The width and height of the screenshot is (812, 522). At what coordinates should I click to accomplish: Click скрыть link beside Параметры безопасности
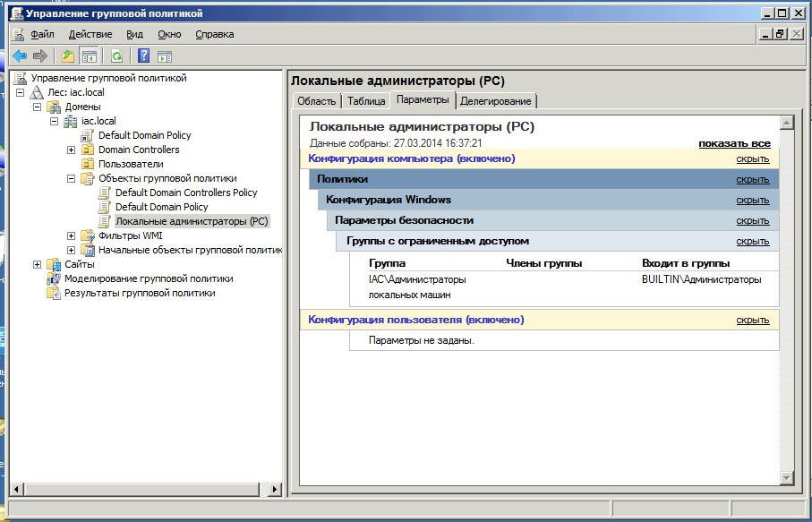tap(752, 220)
